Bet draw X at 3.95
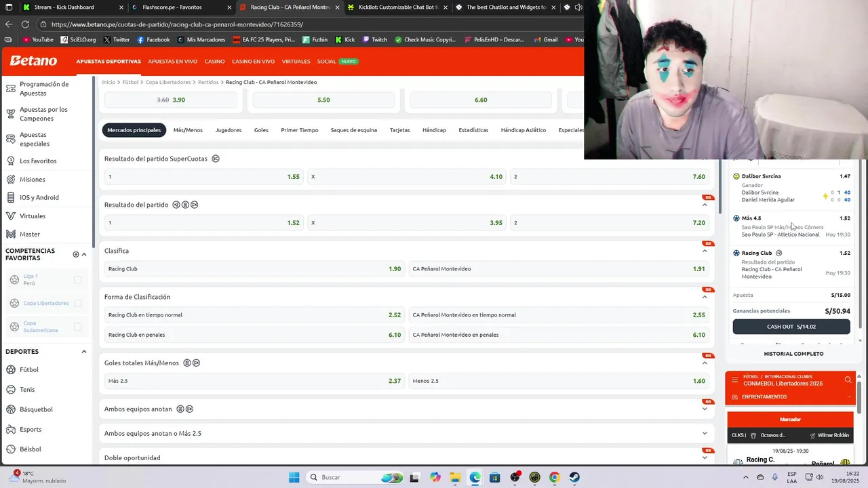This screenshot has height=488, width=868. pyautogui.click(x=407, y=222)
